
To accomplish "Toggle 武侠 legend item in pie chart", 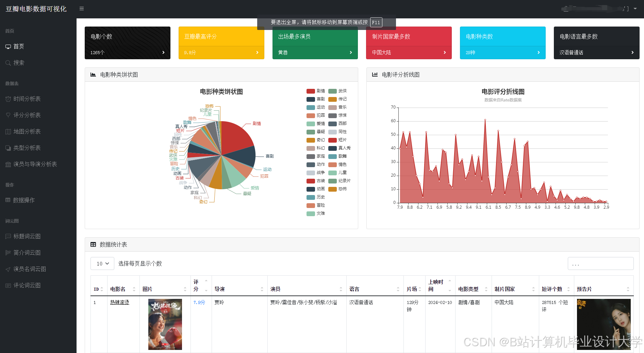I will point(337,91).
